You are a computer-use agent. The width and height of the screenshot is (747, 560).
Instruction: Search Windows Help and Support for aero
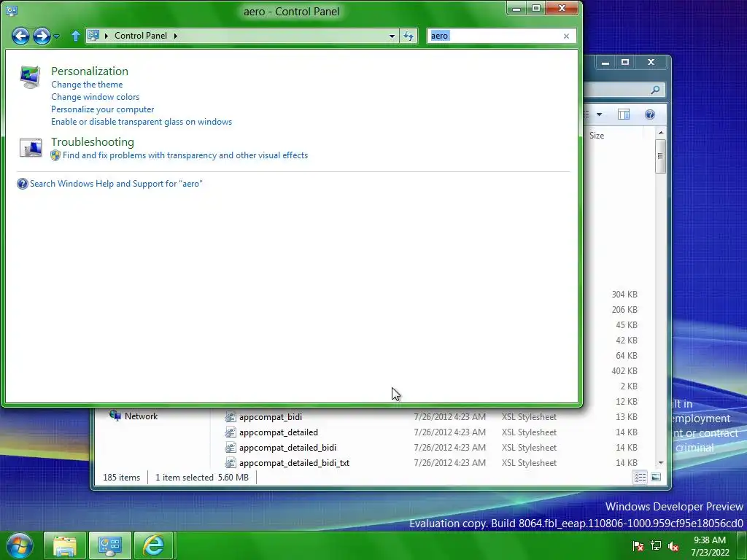point(116,184)
